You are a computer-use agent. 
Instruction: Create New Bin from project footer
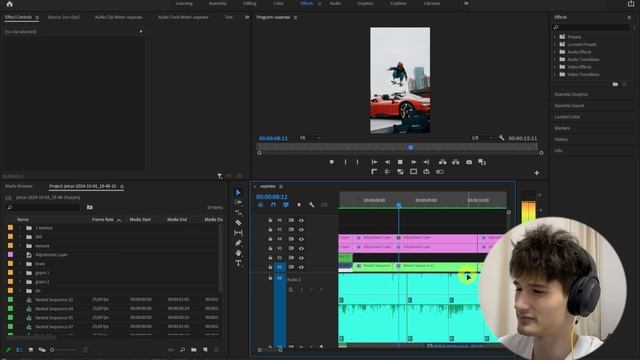click(194, 350)
